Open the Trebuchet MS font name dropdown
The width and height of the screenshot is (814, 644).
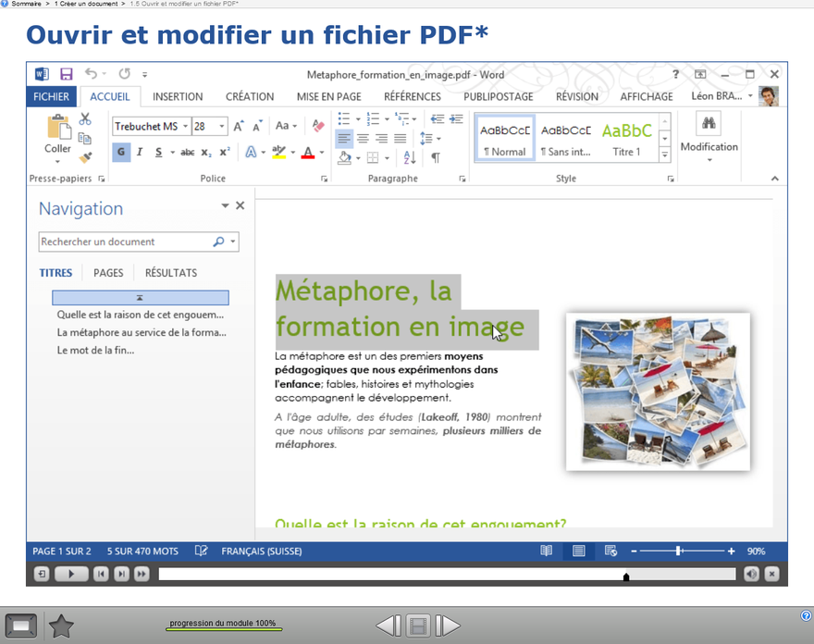[x=186, y=127]
